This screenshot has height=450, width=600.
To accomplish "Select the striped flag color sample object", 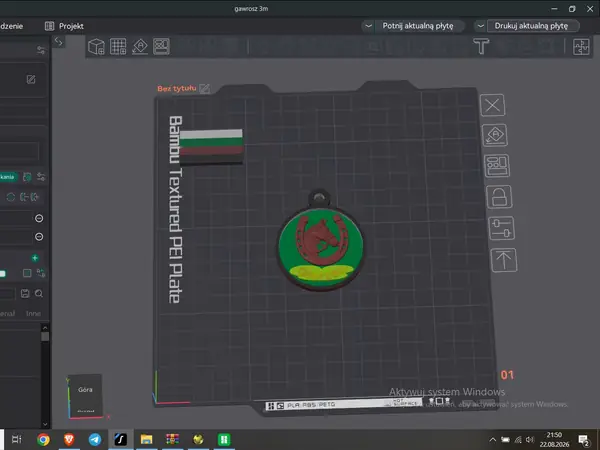I will (x=211, y=147).
